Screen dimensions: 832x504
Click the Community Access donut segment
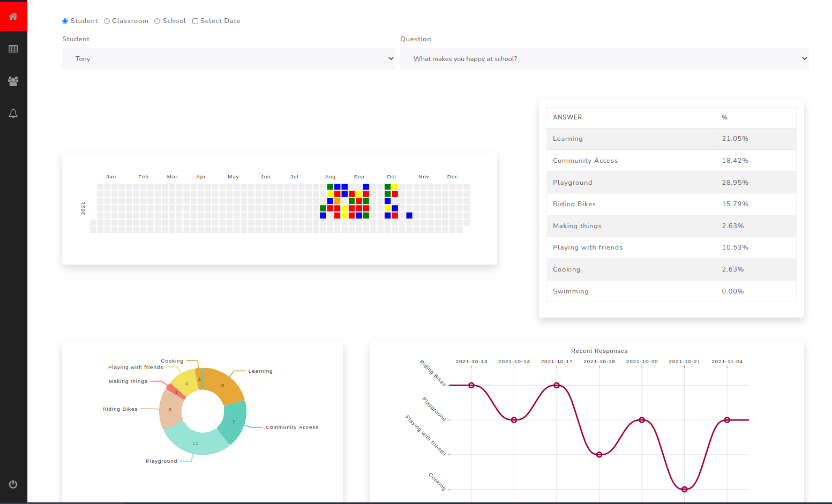pos(234,422)
